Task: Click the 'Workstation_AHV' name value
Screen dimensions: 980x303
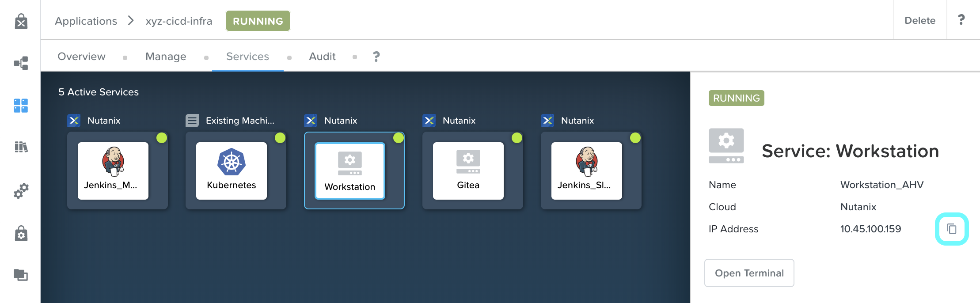Action: click(882, 185)
